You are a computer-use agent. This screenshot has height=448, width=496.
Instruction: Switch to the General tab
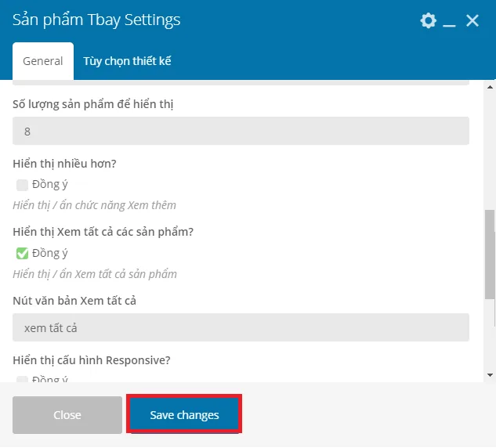43,61
